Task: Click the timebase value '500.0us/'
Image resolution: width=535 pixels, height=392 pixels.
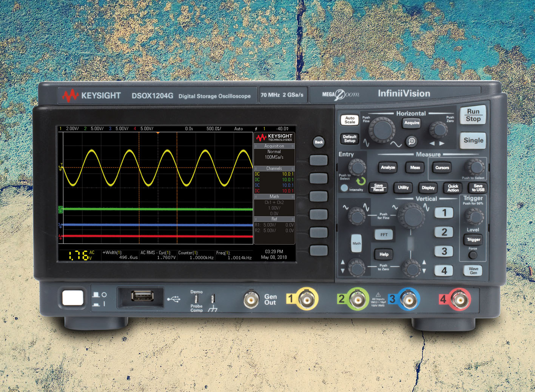Action: pos(213,129)
